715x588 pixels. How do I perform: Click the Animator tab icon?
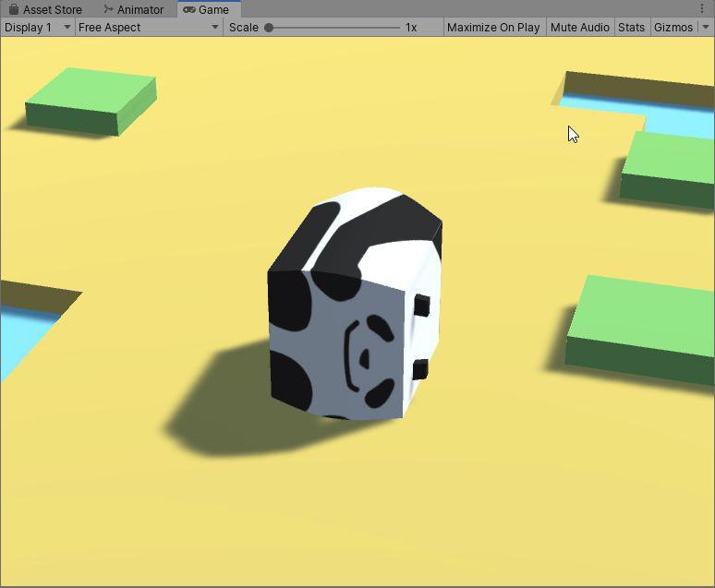[108, 8]
